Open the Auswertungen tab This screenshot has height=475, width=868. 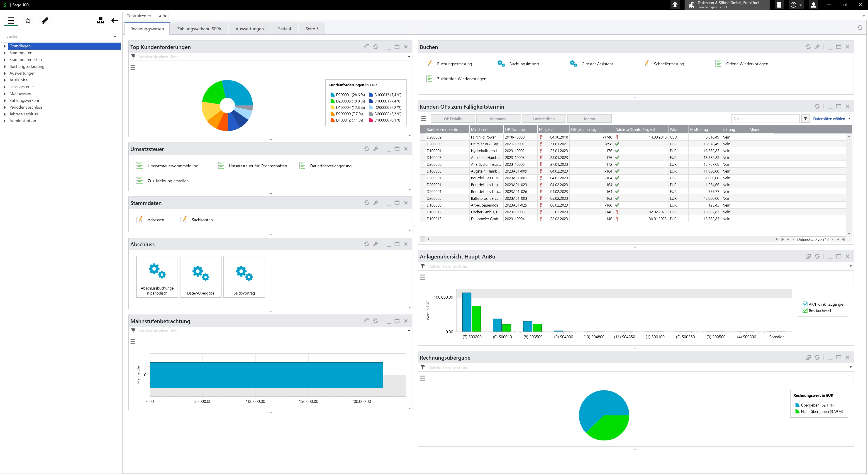pos(249,29)
